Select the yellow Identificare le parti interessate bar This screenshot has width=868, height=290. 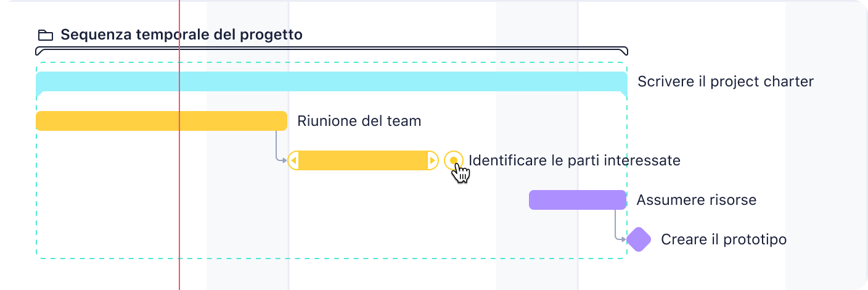363,160
